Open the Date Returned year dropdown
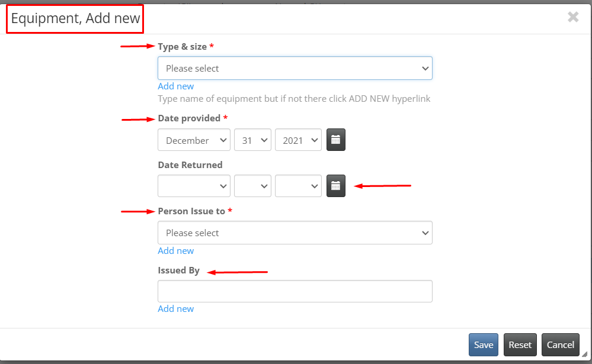This screenshot has height=364, width=592. pyautogui.click(x=298, y=186)
